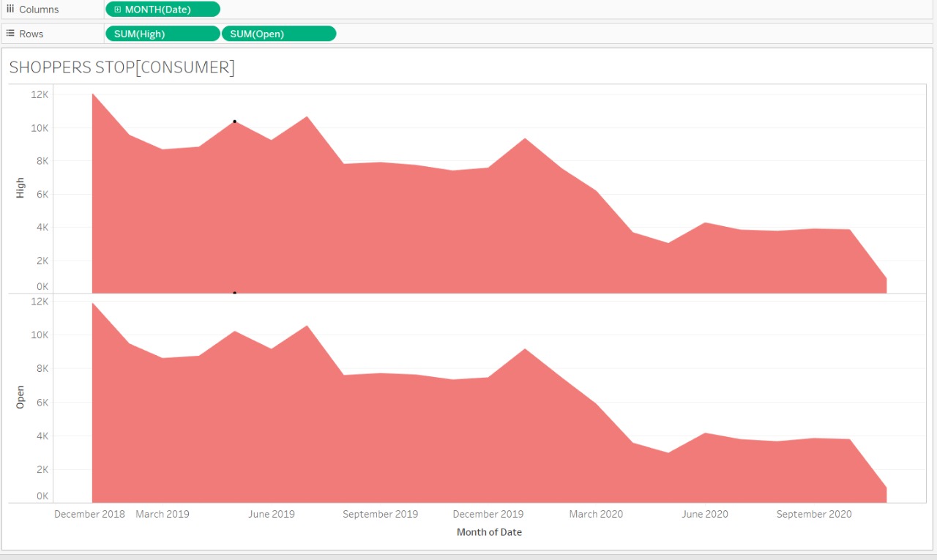Click the September 2019 axis label
The image size is (937, 560).
[381, 514]
